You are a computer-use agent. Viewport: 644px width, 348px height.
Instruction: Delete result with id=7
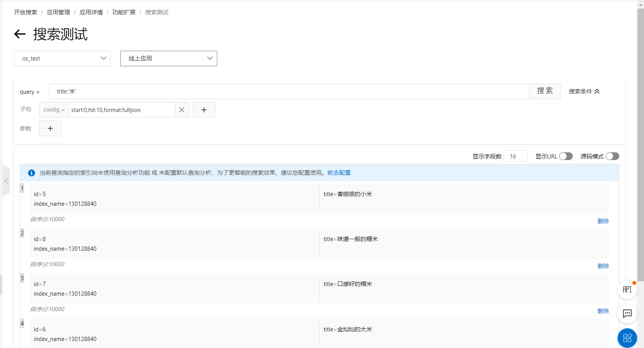click(x=603, y=311)
